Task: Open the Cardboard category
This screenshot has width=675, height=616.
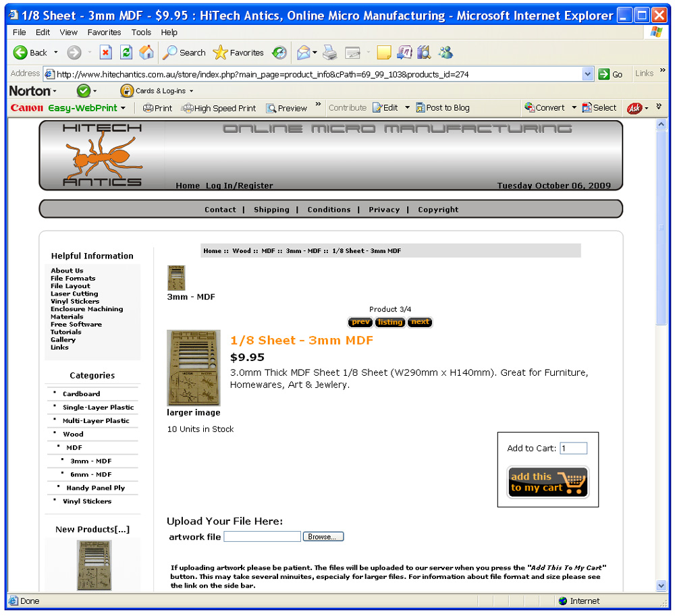Action: (x=82, y=393)
